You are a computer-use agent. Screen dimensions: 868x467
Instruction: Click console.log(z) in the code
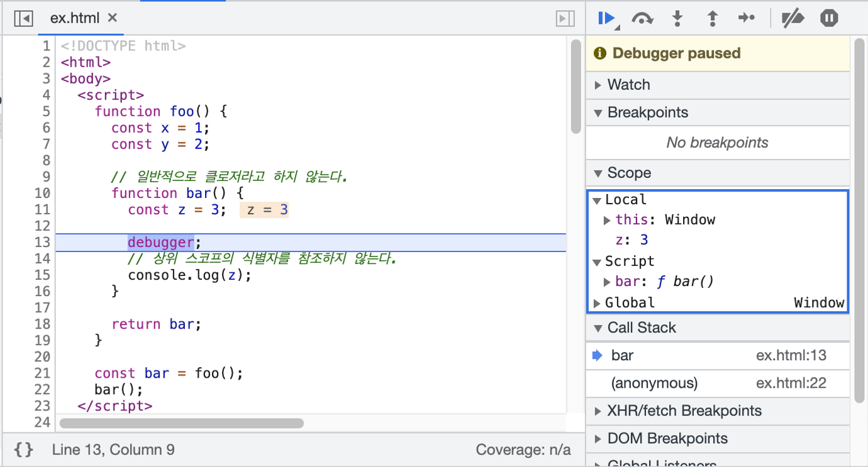coord(190,275)
